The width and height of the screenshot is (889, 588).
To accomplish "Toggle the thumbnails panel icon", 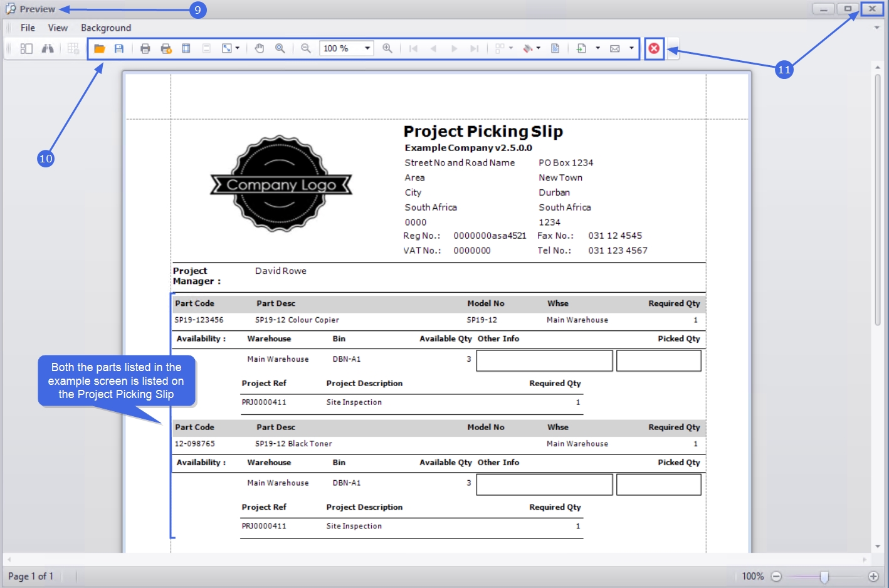I will 26,48.
